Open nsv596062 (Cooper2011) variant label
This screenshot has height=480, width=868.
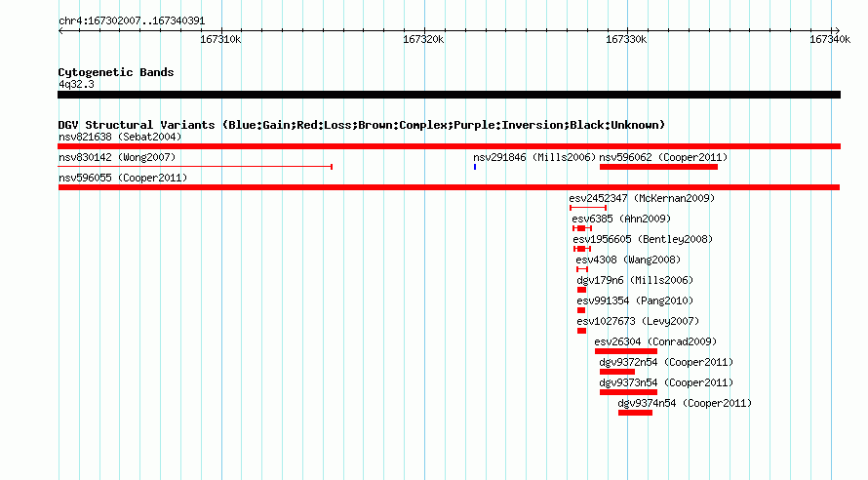pos(663,157)
